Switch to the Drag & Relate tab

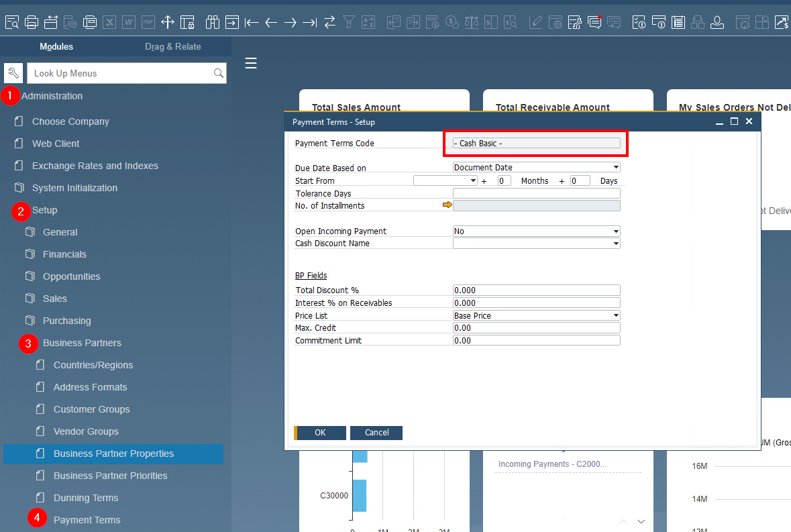click(x=173, y=46)
